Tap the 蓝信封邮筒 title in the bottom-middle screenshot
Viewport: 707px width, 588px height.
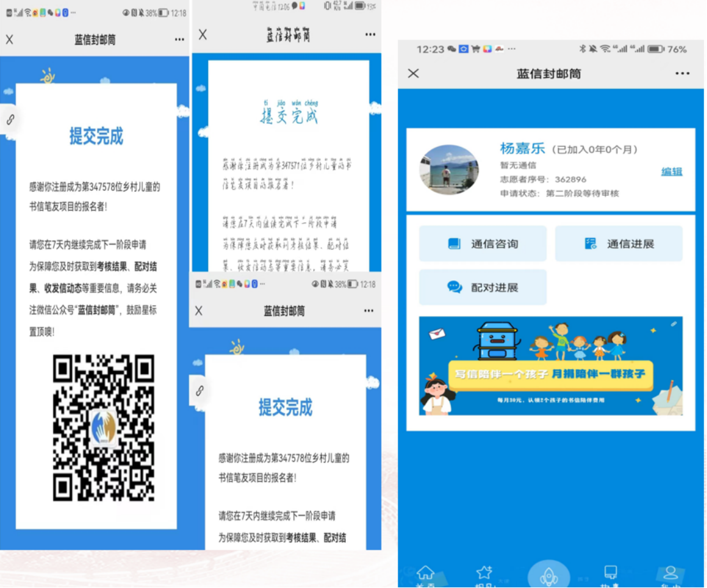tap(284, 310)
